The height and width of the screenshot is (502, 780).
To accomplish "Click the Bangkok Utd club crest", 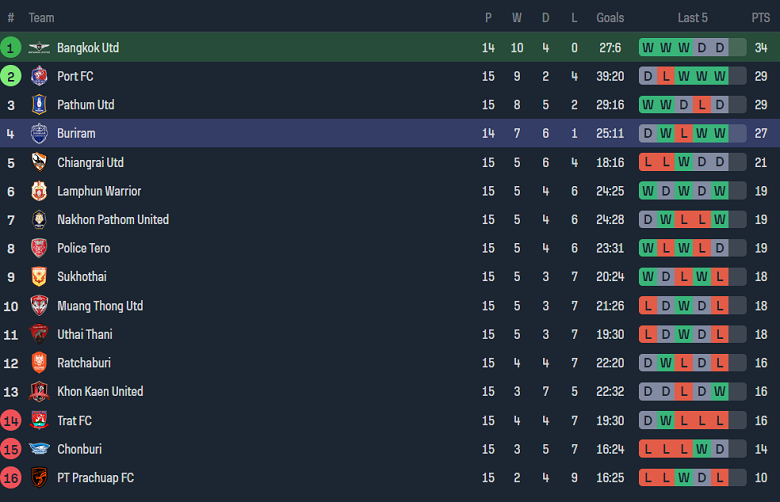I will coord(39,47).
